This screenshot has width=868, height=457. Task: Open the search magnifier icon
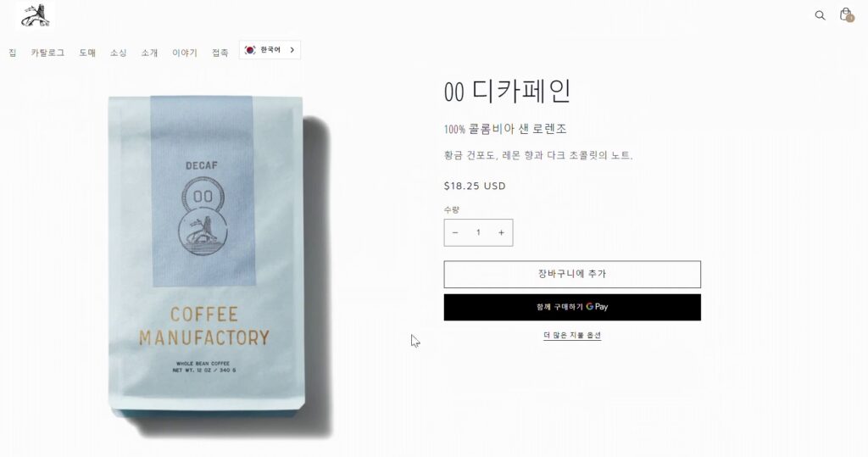tap(820, 15)
